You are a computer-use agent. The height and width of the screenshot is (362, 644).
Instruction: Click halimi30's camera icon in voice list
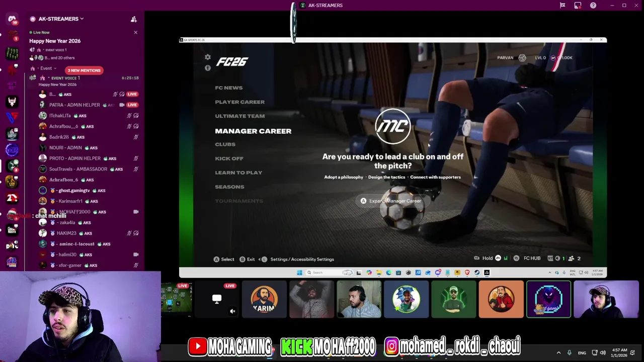(136, 255)
